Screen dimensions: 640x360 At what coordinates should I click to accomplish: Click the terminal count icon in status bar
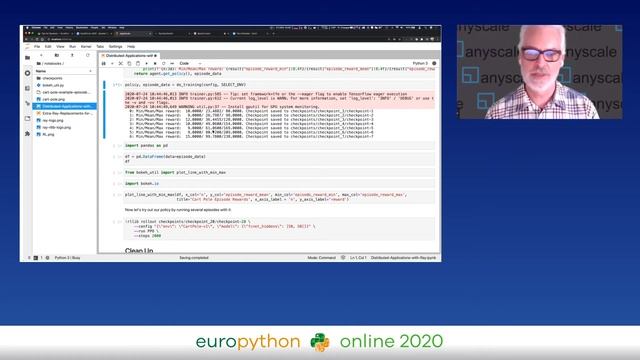(36, 258)
